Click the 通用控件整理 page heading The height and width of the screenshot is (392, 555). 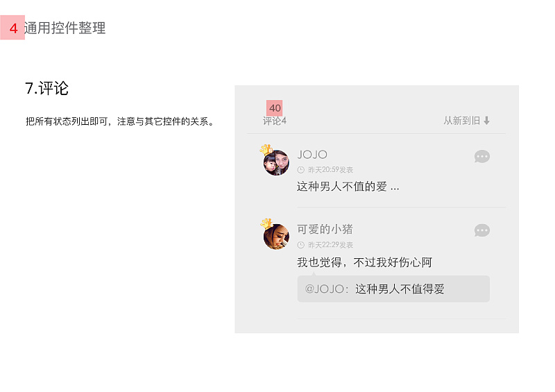65,28
